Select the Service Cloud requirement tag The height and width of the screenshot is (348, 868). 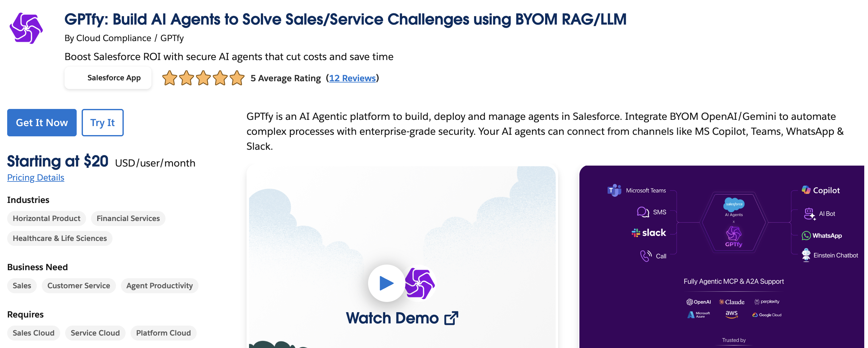[x=95, y=333]
